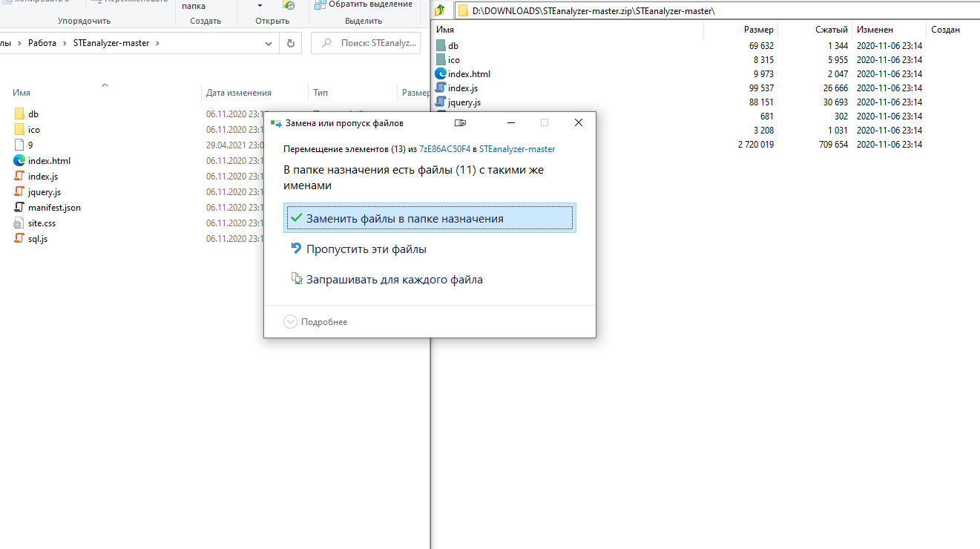Click Работа in Explorer breadcrumb path
The height and width of the screenshot is (549, 980).
click(42, 44)
